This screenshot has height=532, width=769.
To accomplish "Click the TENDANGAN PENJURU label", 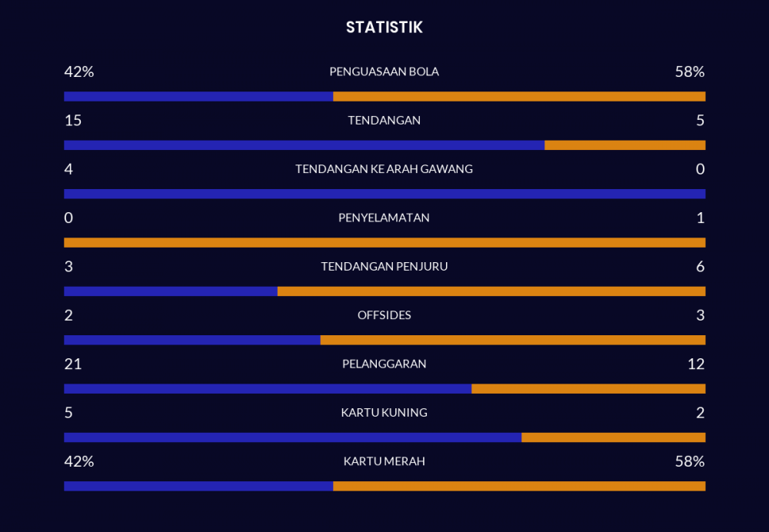I will 384,266.
